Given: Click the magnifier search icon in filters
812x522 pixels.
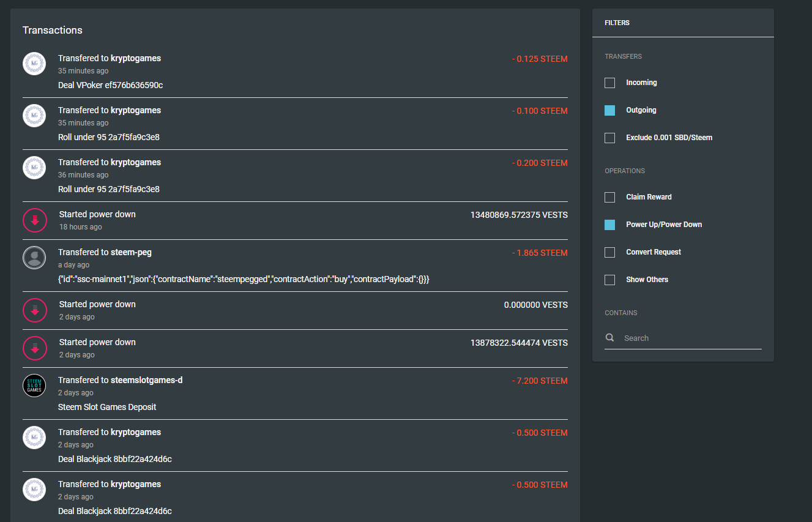Looking at the screenshot, I should click(610, 338).
